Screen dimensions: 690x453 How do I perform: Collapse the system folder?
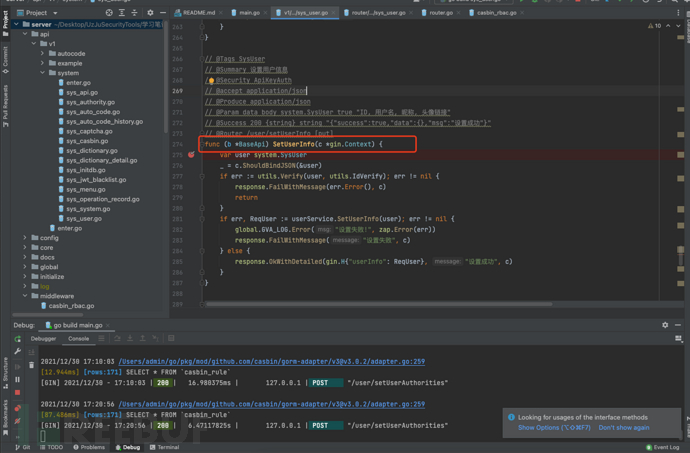(43, 73)
